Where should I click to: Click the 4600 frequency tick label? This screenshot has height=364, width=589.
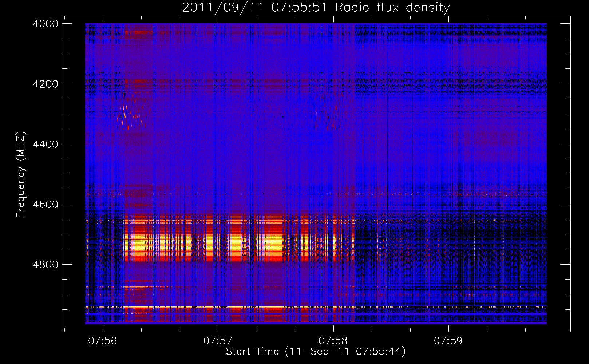pos(45,204)
